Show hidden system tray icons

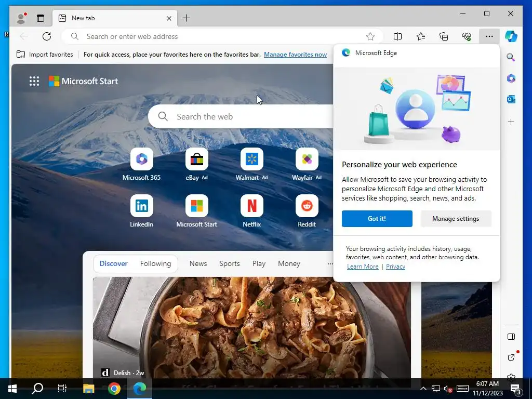[423, 389]
